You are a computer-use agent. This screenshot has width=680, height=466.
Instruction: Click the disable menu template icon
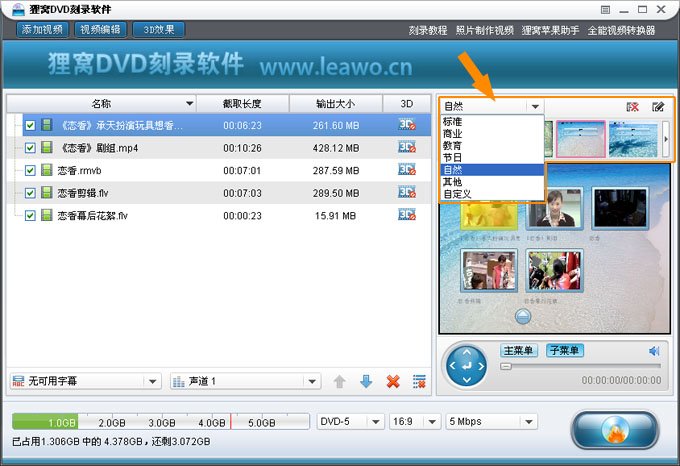click(x=633, y=107)
